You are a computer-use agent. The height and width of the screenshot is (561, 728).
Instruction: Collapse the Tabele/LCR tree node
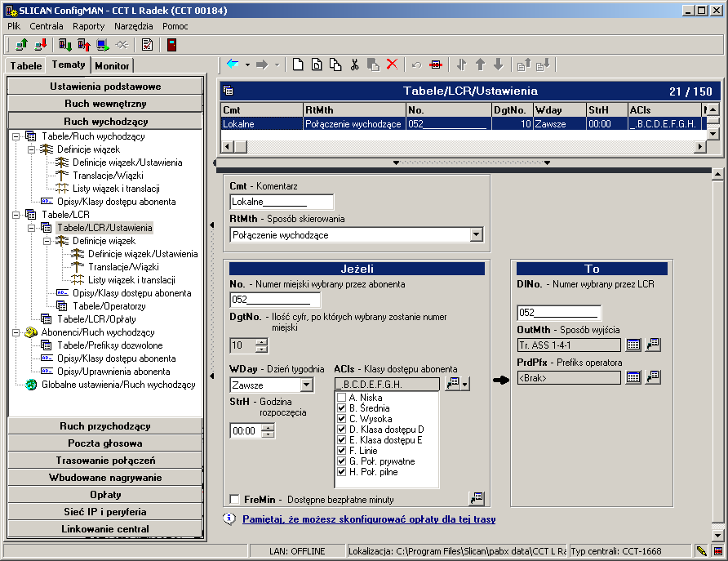pos(16,215)
